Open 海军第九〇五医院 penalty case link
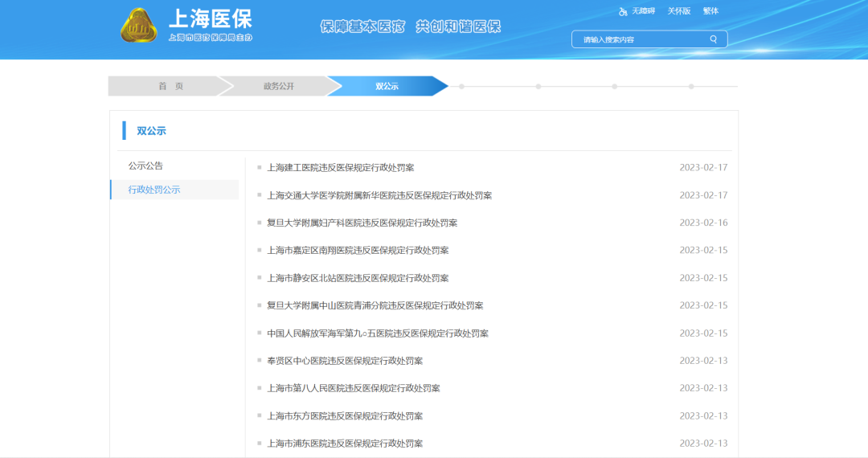 [x=378, y=333]
